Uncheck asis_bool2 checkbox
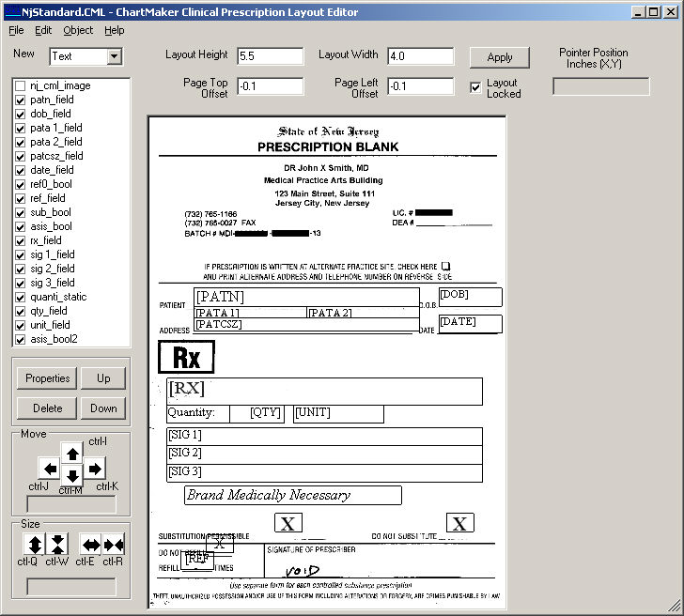This screenshot has height=616, width=684. pyautogui.click(x=20, y=340)
